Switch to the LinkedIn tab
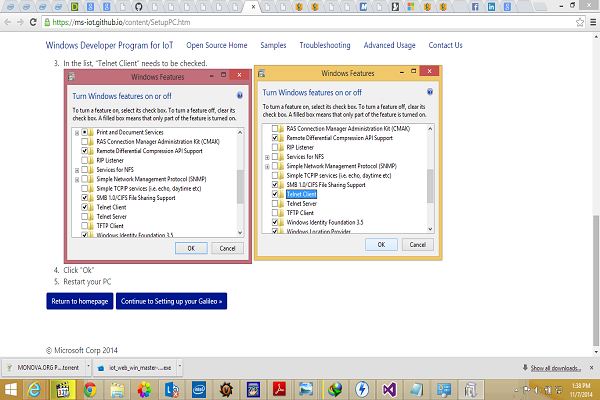This screenshot has width=600, height=400. pos(491,7)
